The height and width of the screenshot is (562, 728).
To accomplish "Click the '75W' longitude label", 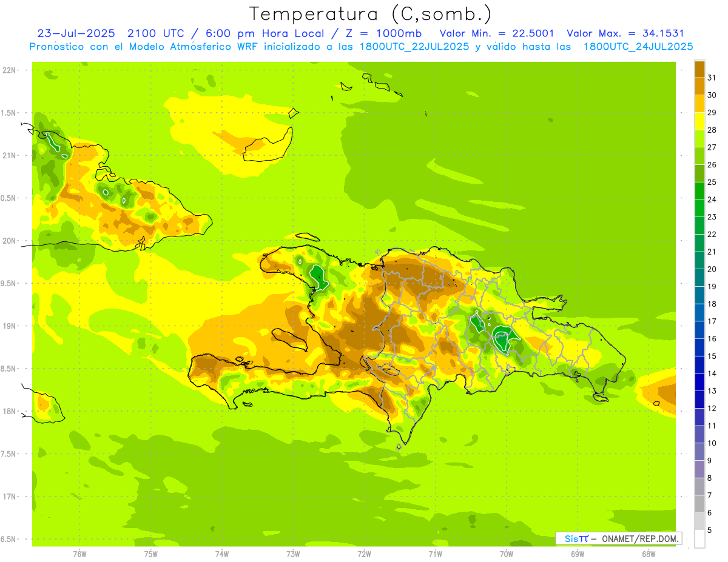I will [150, 553].
